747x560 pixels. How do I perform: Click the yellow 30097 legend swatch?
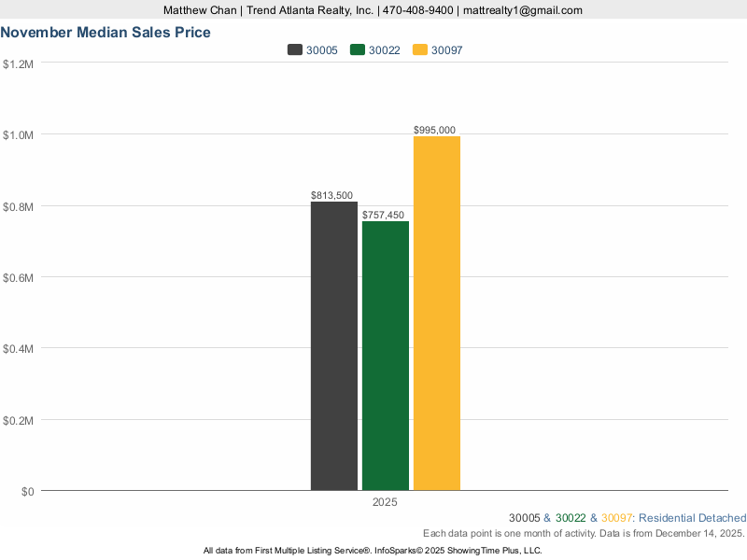click(x=420, y=50)
